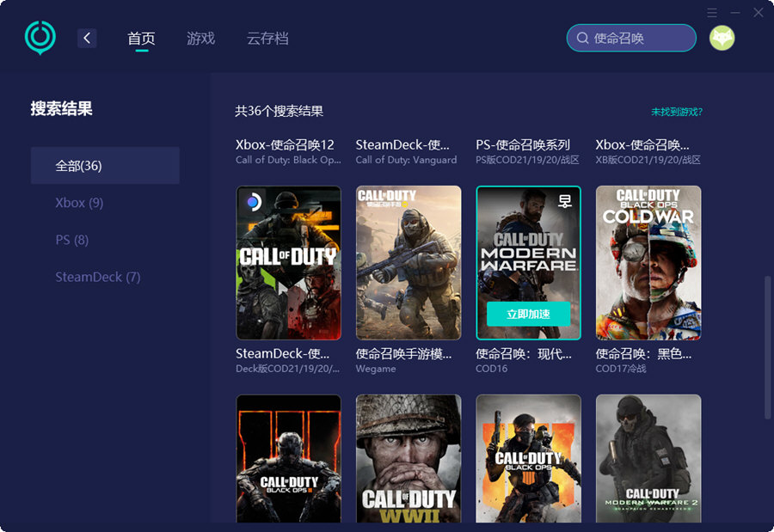The image size is (774, 532).
Task: Click the server icon on Modern Warfare card
Action: 565,200
